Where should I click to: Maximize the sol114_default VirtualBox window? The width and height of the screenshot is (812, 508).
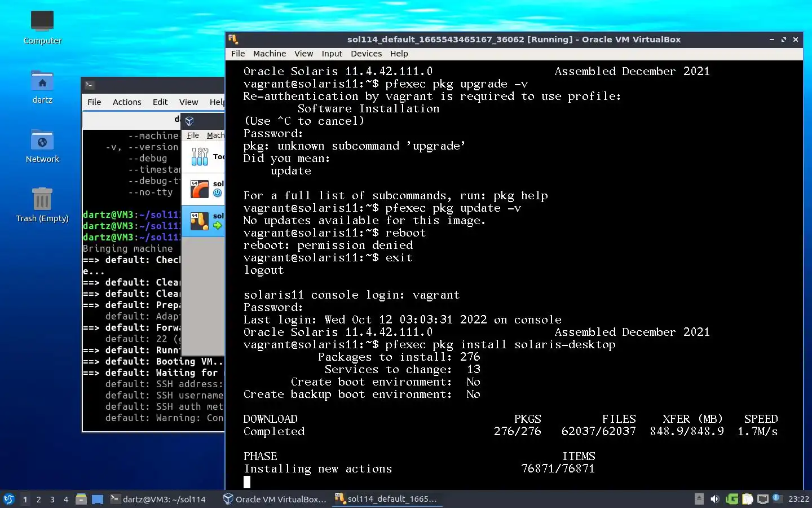click(783, 40)
